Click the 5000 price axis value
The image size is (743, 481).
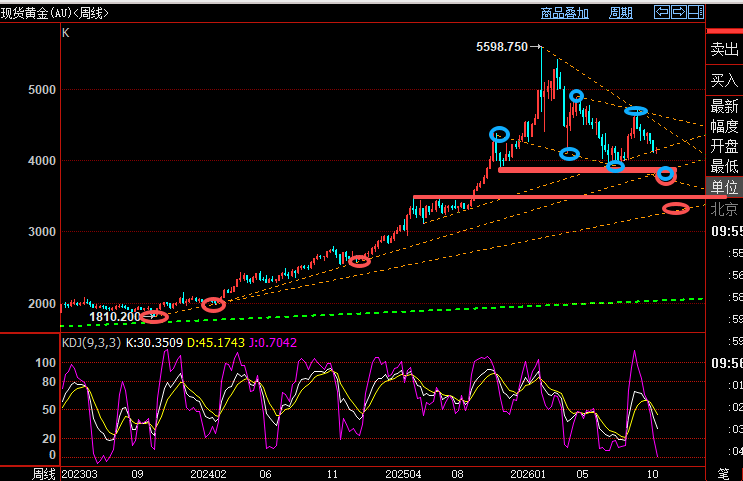[42, 90]
